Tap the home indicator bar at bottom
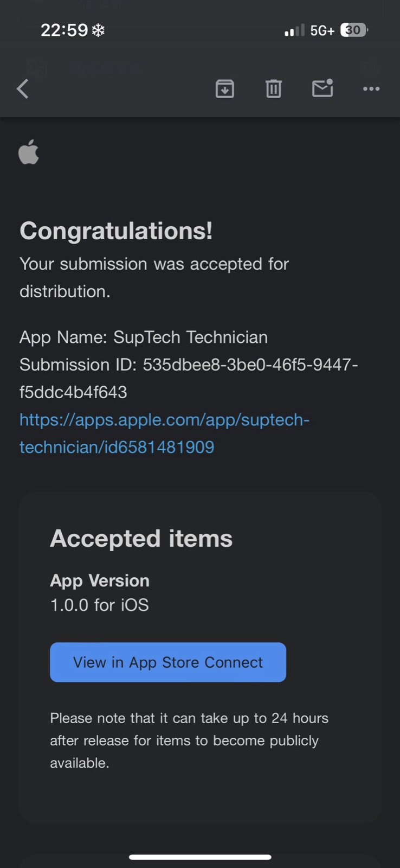Screen dimensions: 400x868 200,857
